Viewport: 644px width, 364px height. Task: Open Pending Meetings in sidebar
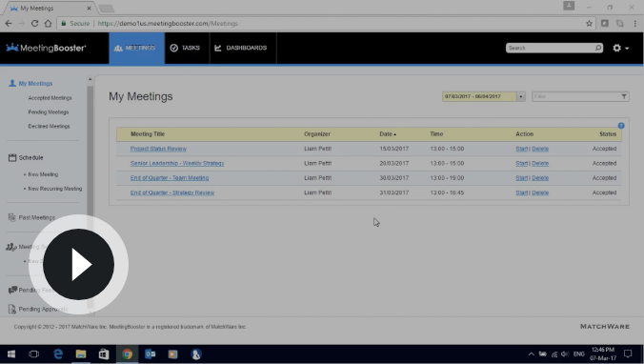coord(48,112)
